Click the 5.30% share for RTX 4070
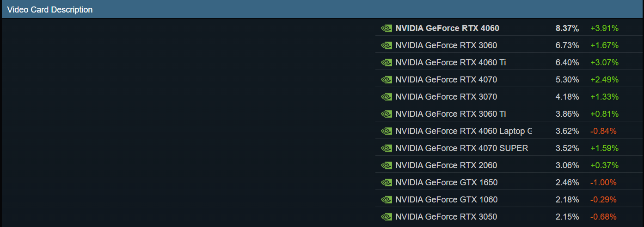 (567, 80)
